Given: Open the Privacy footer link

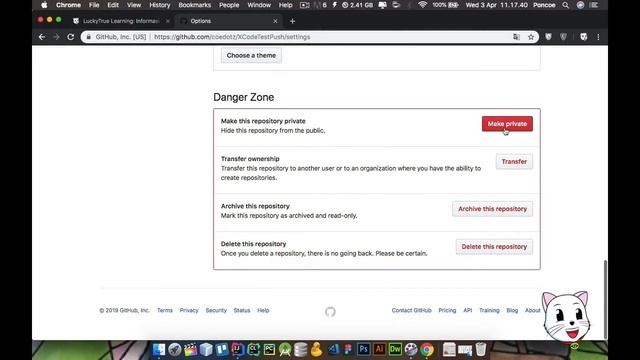Looking at the screenshot, I should (189, 310).
